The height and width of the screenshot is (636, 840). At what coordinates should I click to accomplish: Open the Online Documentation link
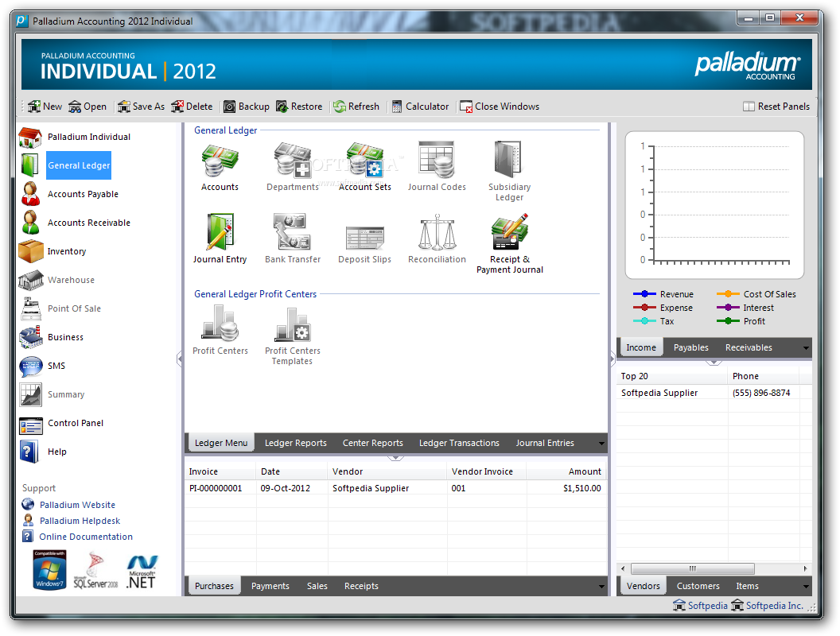coord(86,537)
